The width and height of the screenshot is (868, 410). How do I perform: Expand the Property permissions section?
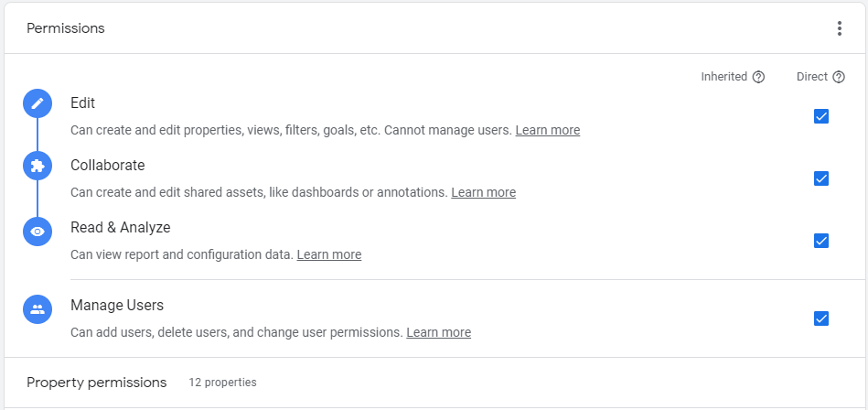(96, 383)
